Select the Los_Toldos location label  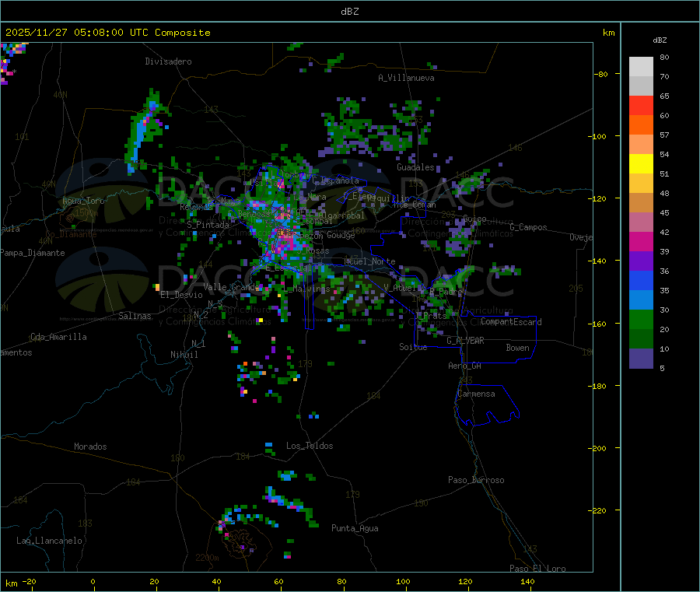click(310, 446)
